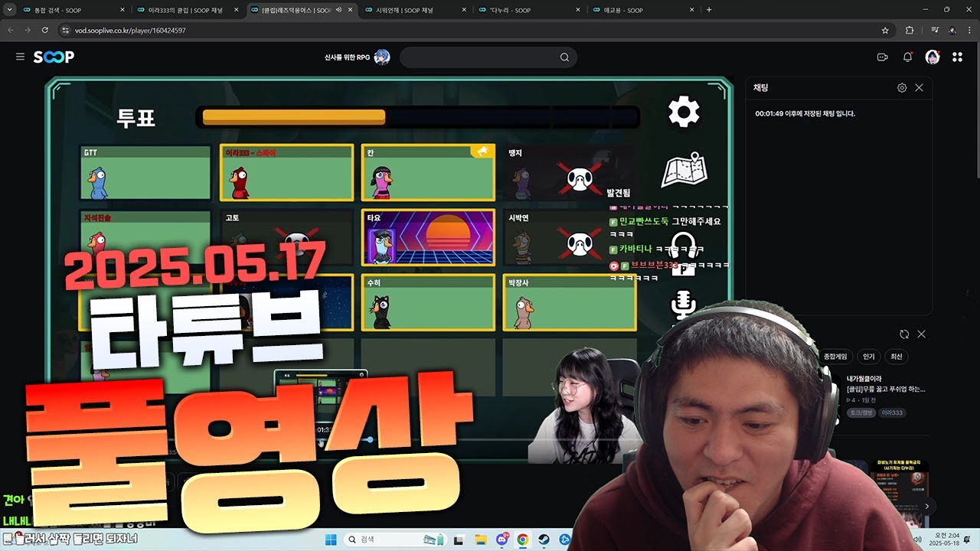Open File Explorer from taskbar
Viewport: 980px width, 551px height.
479,540
